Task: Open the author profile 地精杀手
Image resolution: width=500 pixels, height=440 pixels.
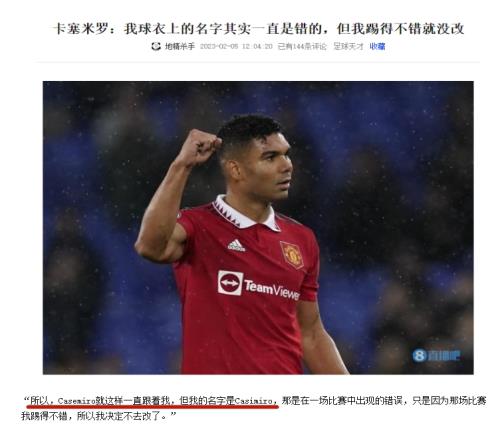Action: tap(180, 46)
